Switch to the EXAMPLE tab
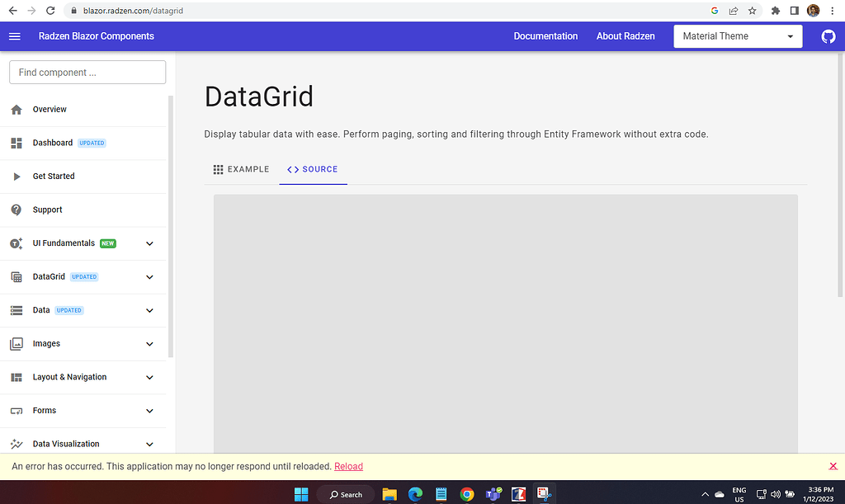This screenshot has height=504, width=845. (241, 169)
